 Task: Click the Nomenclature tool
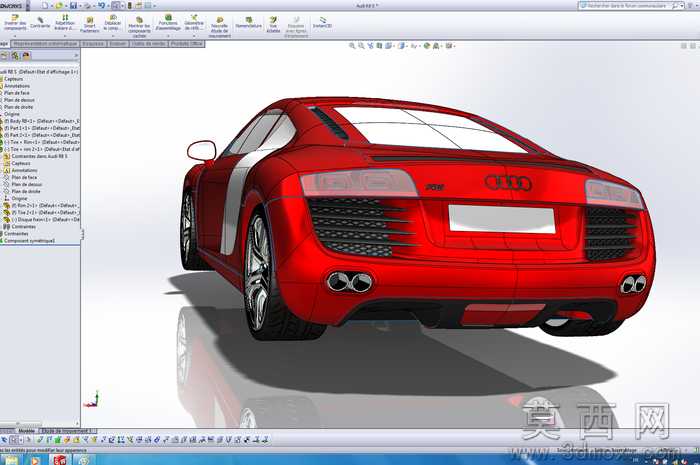coord(249,23)
